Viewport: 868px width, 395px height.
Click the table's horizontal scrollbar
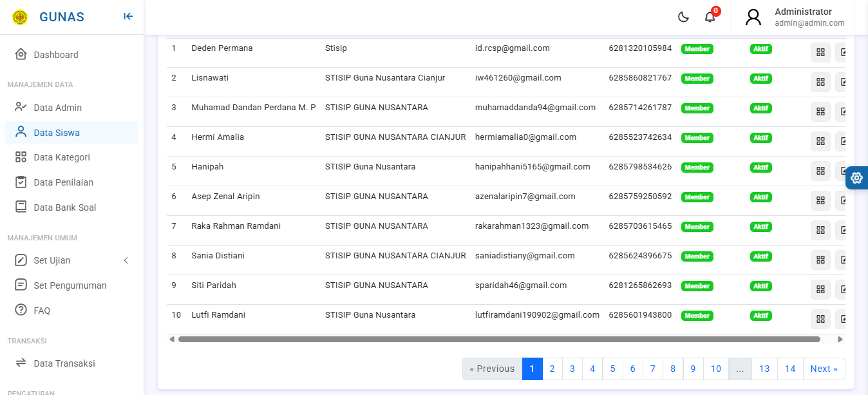click(x=499, y=339)
